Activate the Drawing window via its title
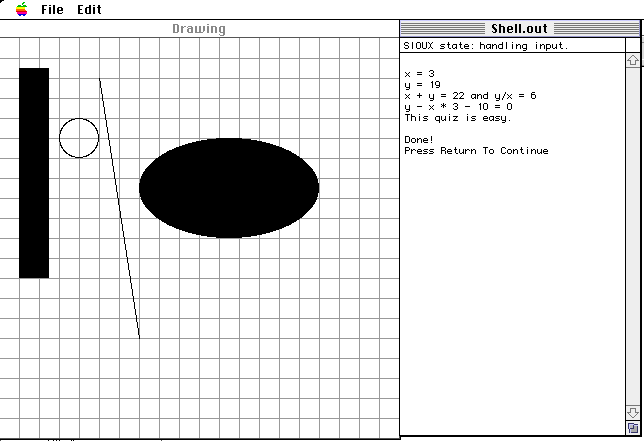 199,29
